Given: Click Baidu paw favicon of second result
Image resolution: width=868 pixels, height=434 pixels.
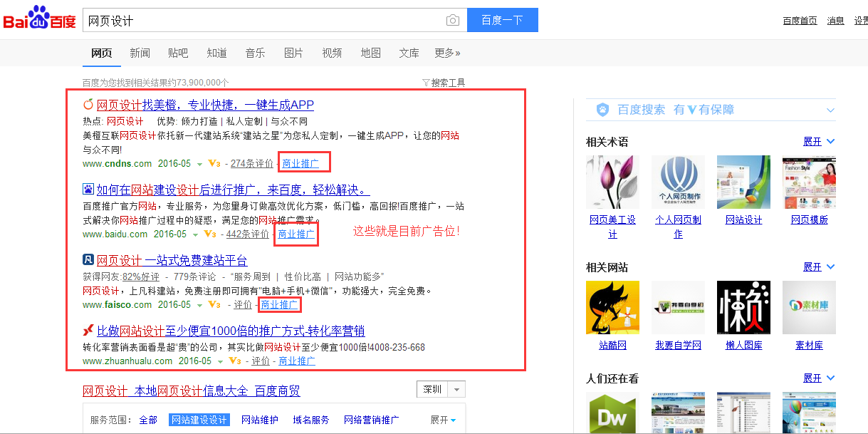Looking at the screenshot, I should click(x=88, y=190).
